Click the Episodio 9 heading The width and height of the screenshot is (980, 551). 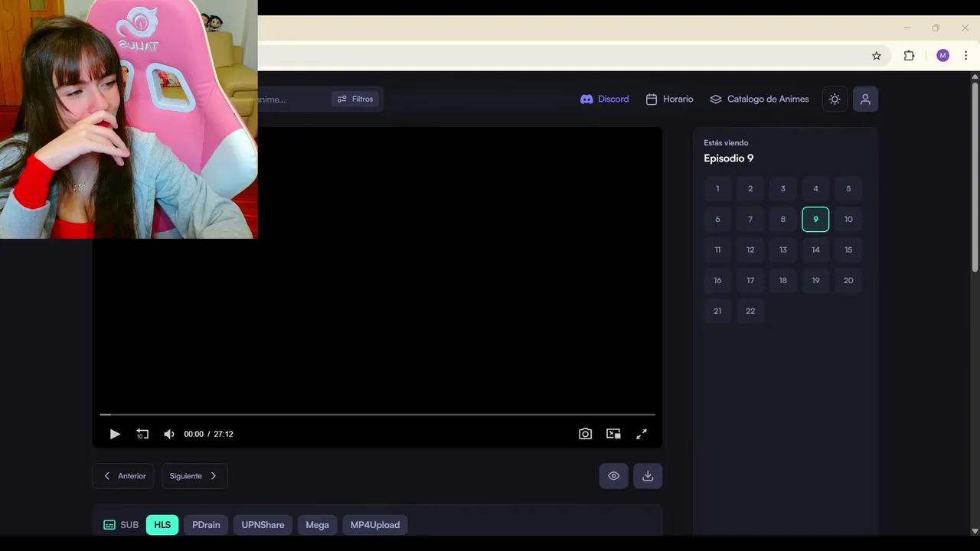(728, 158)
